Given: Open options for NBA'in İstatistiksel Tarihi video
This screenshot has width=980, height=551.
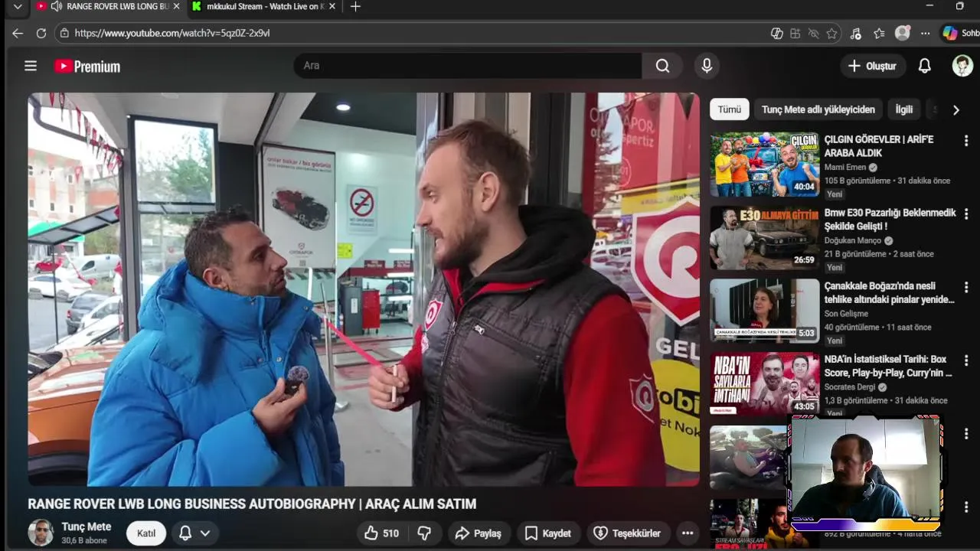Looking at the screenshot, I should click(x=966, y=360).
